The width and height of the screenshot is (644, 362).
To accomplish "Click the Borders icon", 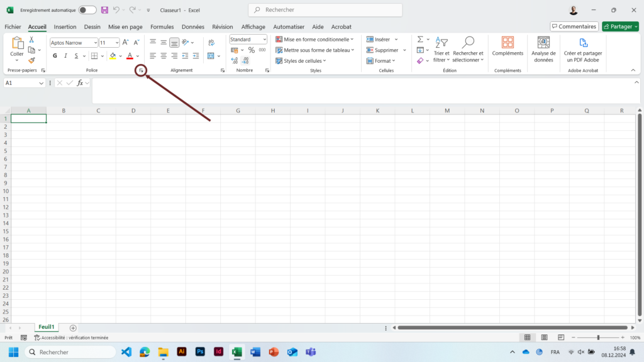I will click(94, 56).
